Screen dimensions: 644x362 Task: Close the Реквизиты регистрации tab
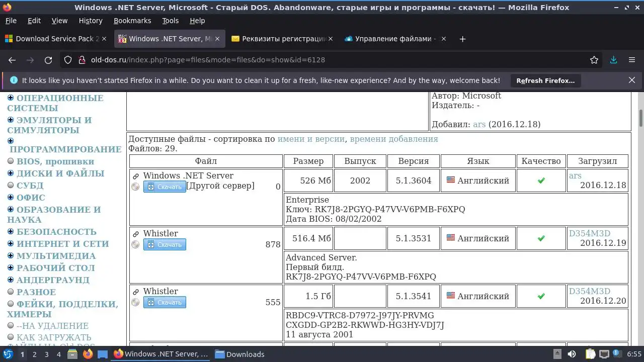[331, 39]
